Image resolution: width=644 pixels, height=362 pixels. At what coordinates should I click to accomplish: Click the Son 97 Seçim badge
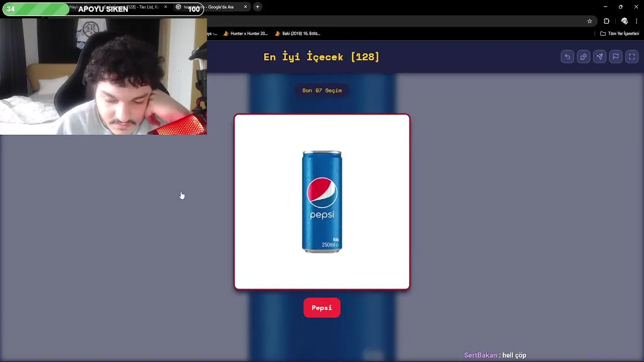[x=322, y=90]
